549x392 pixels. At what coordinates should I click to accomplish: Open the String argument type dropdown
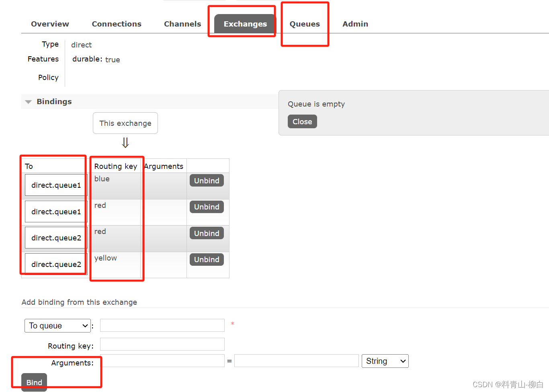point(385,361)
